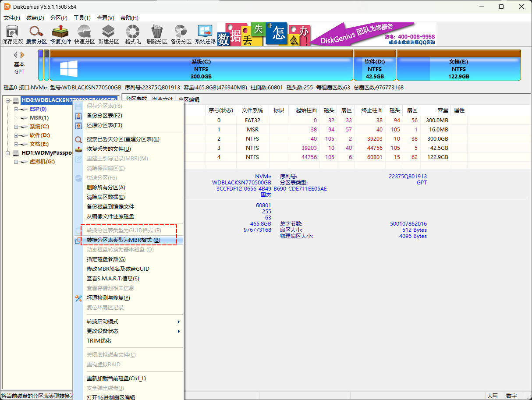Click the 快速分区 (Quick Partition) toolbar icon
Image resolution: width=532 pixels, height=400 pixels.
[85, 34]
